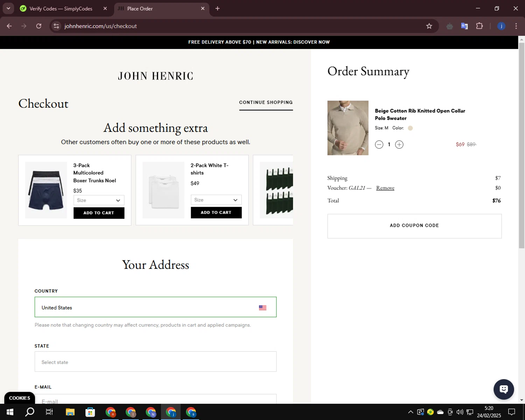525x420 pixels.
Task: Close the Place Order tab
Action: click(x=203, y=8)
